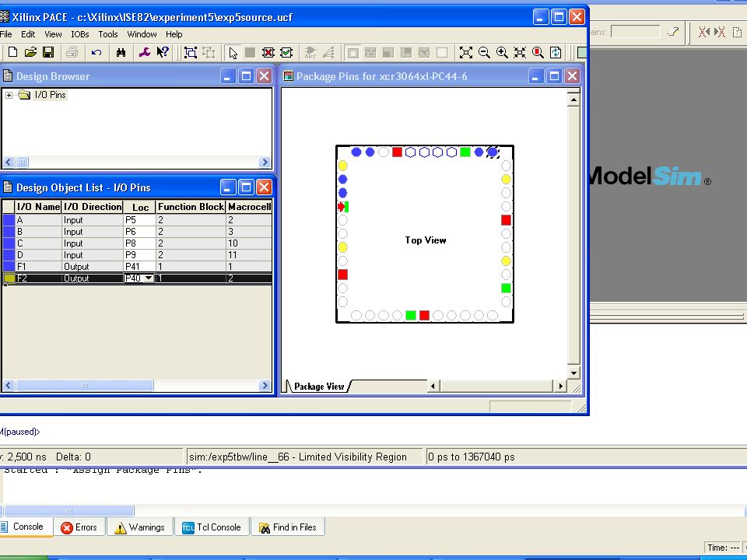Open the File menu
The width and height of the screenshot is (747, 560).
click(x=6, y=34)
